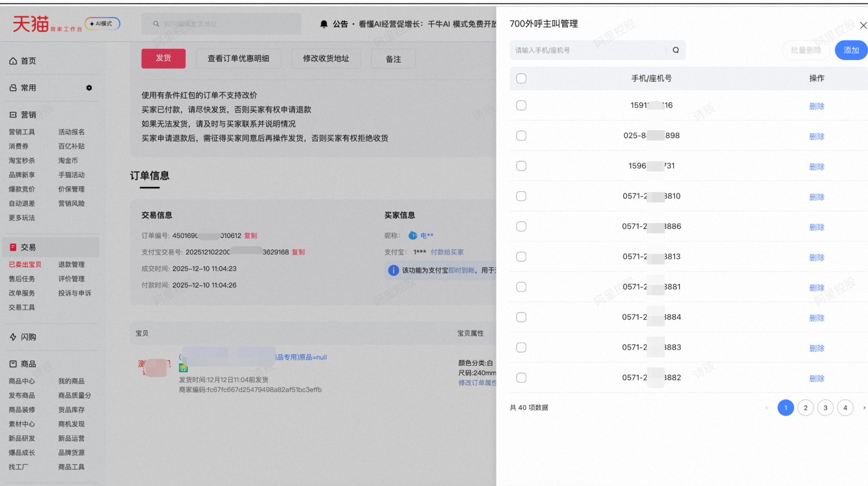Select page 2 in pagination

[x=805, y=408]
